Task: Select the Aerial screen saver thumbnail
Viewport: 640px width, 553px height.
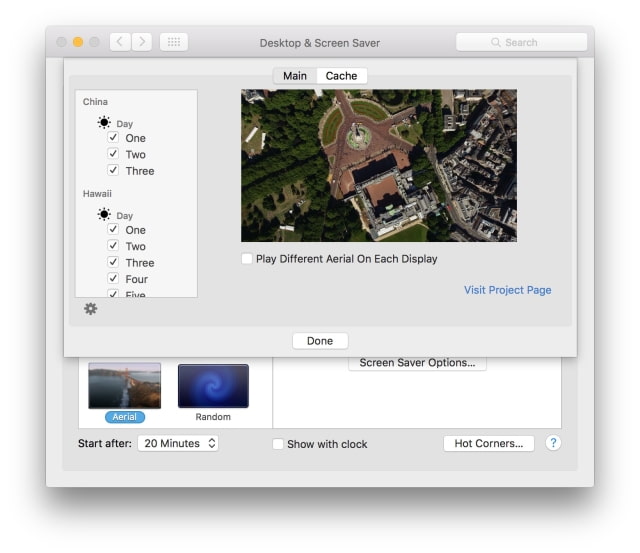Action: coord(124,386)
